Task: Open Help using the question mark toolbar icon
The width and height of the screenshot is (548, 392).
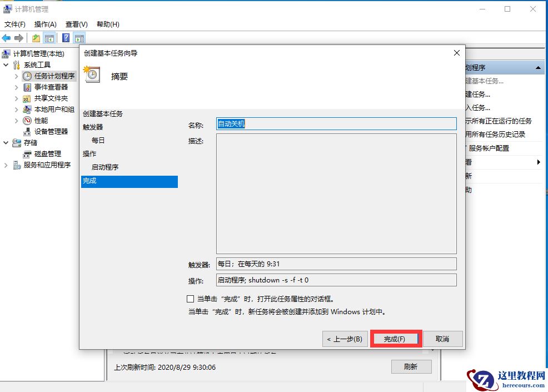Action: pyautogui.click(x=66, y=37)
